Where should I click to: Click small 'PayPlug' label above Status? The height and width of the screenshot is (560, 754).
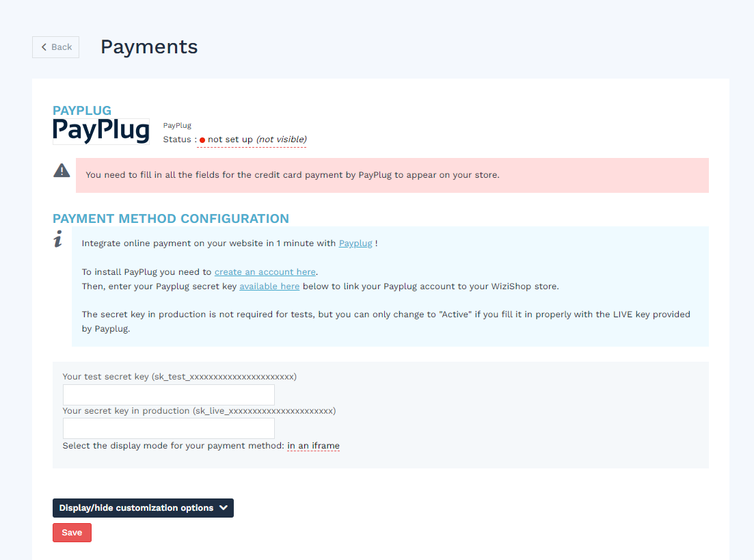(x=177, y=126)
